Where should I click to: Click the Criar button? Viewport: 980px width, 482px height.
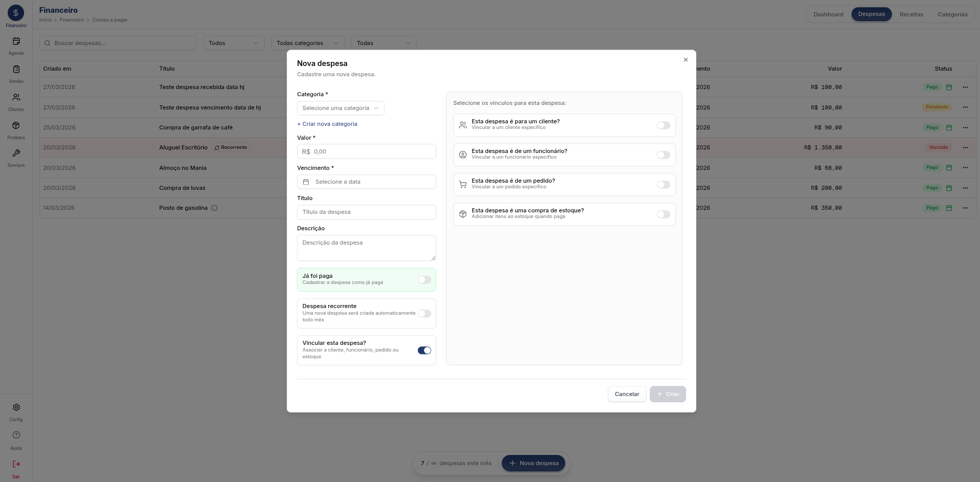tap(668, 394)
